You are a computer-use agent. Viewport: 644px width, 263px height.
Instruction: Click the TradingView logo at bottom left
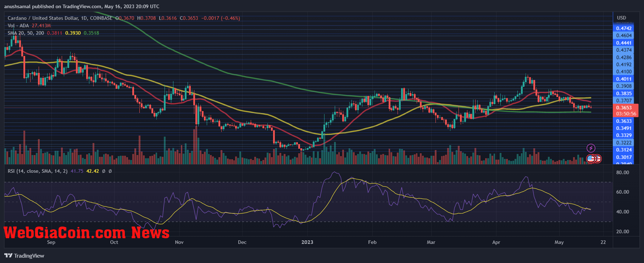pos(24,256)
